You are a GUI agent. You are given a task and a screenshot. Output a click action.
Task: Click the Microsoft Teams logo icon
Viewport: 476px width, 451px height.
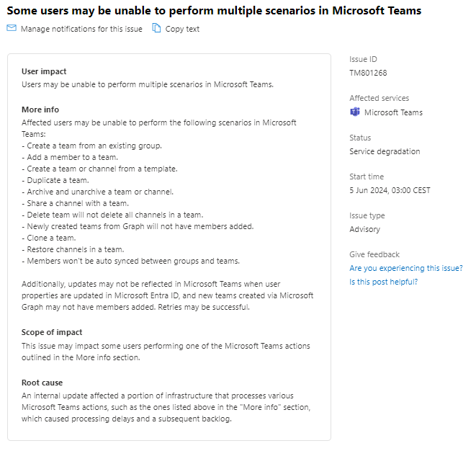point(355,112)
